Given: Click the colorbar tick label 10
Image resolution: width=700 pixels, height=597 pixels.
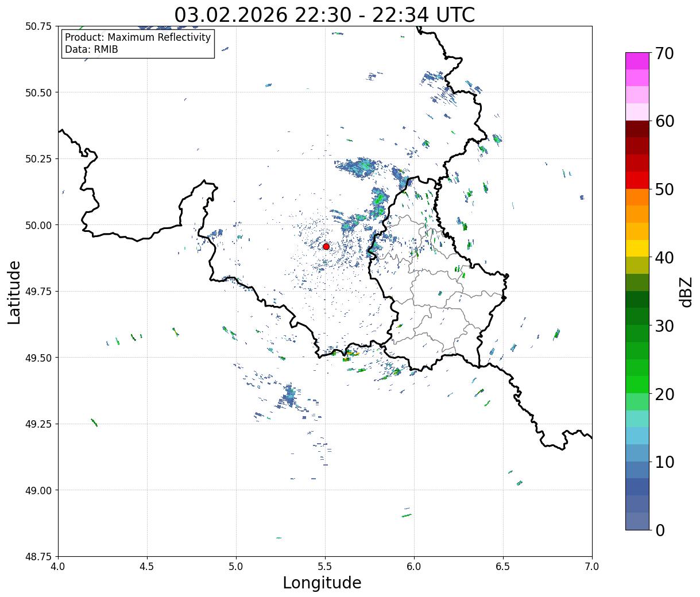Looking at the screenshot, I should 664,462.
